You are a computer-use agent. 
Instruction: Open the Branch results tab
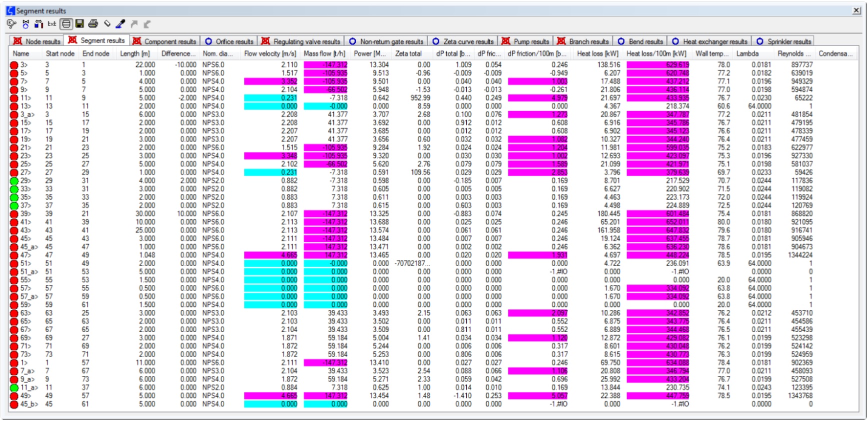(x=584, y=41)
